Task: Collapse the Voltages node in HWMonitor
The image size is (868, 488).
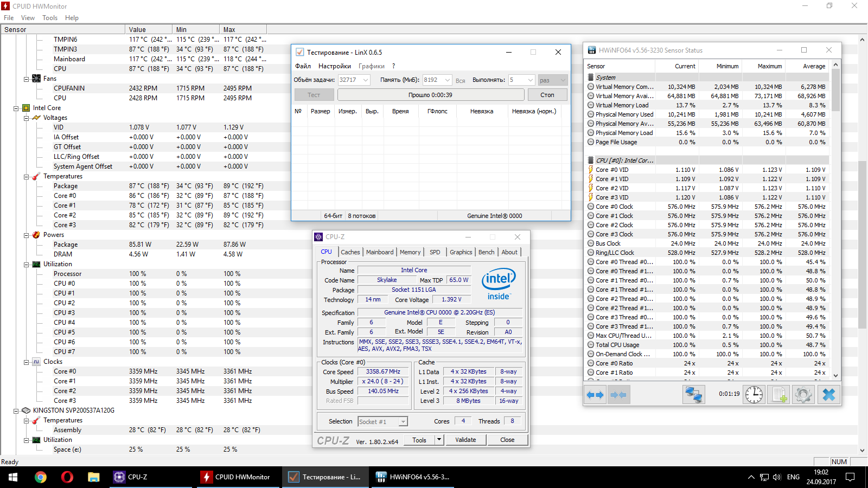Action: click(x=26, y=118)
